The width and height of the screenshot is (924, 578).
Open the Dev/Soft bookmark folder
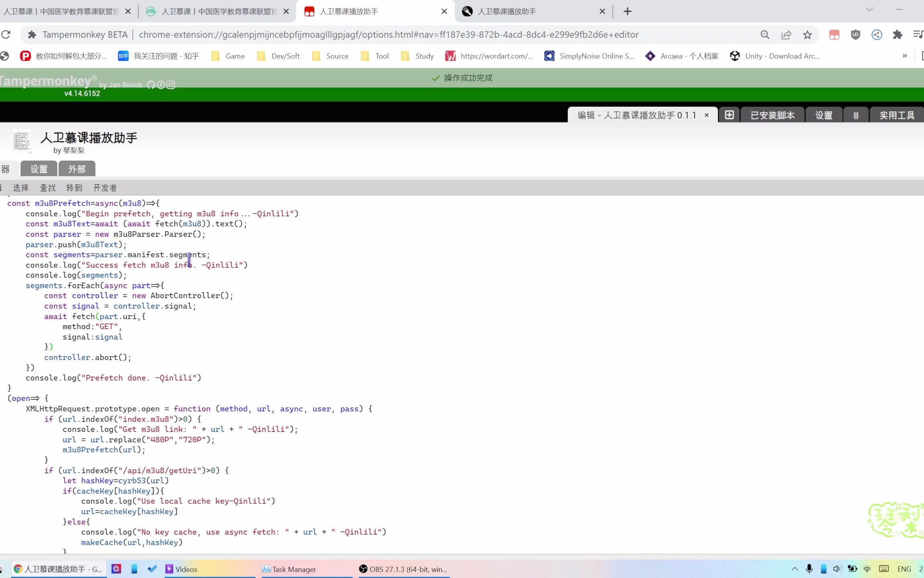coord(278,56)
